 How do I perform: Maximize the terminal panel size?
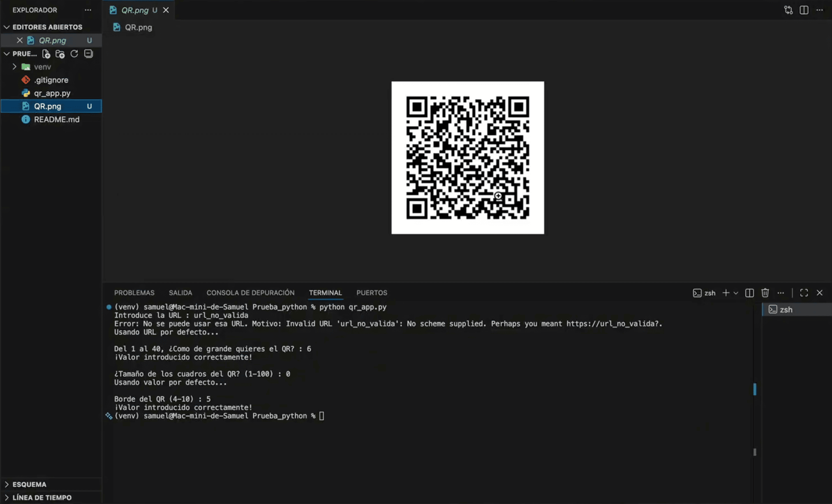point(804,293)
